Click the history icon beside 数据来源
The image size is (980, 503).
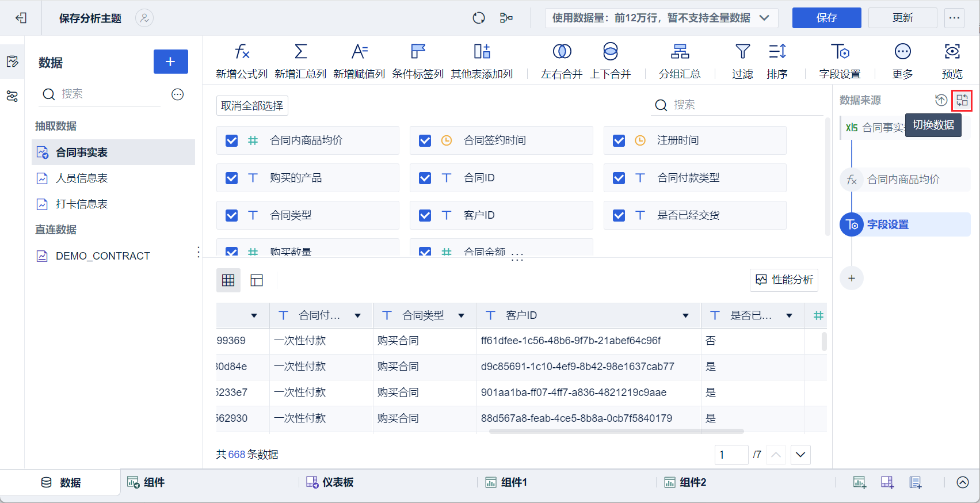coord(941,100)
